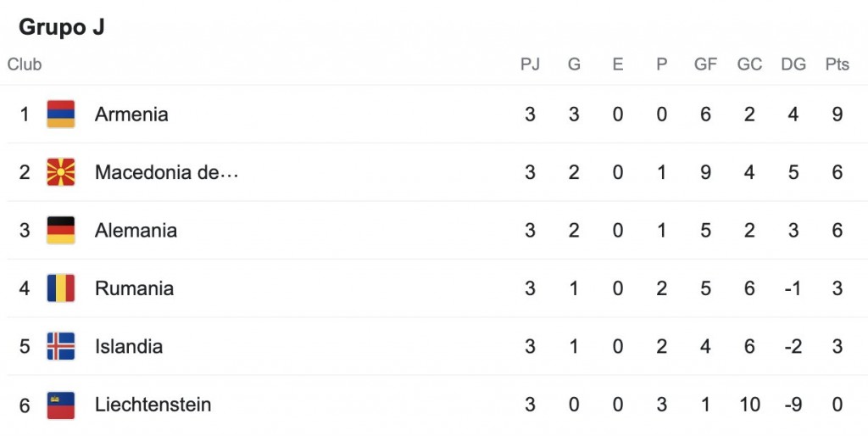Image resolution: width=868 pixels, height=436 pixels.
Task: Click the GF column header
Action: click(x=705, y=64)
